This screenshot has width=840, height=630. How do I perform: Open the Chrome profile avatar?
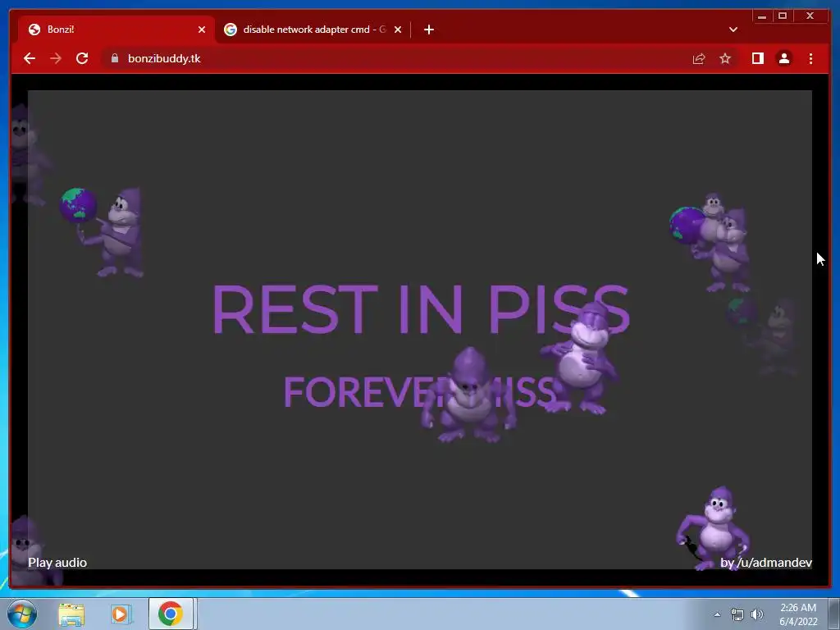pos(783,58)
